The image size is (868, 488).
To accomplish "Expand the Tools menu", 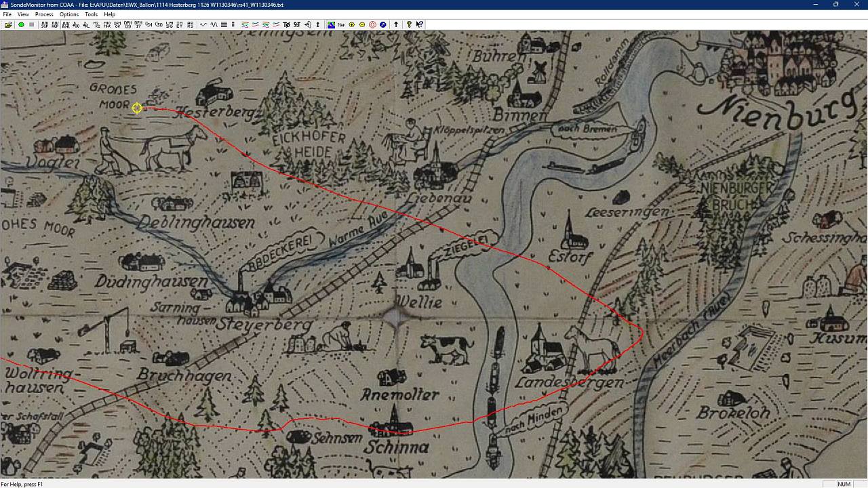I will point(91,14).
